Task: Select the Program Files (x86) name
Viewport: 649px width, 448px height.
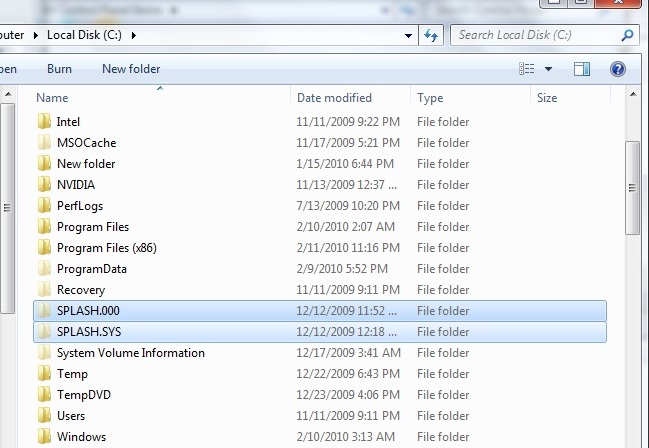Action: [x=107, y=248]
